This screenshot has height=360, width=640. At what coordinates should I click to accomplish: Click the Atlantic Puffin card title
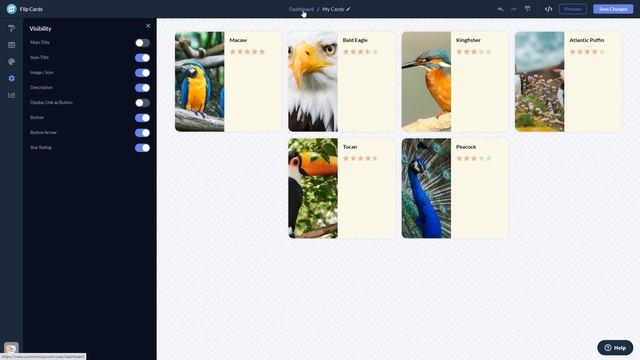[587, 40]
